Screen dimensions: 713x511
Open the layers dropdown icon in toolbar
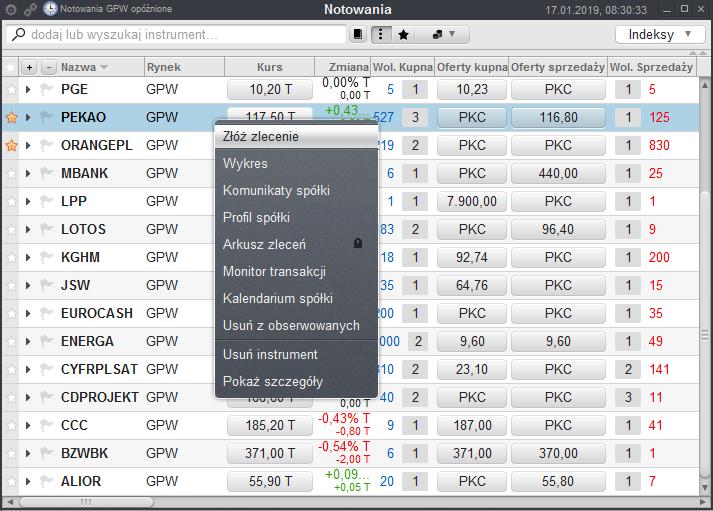tap(443, 35)
